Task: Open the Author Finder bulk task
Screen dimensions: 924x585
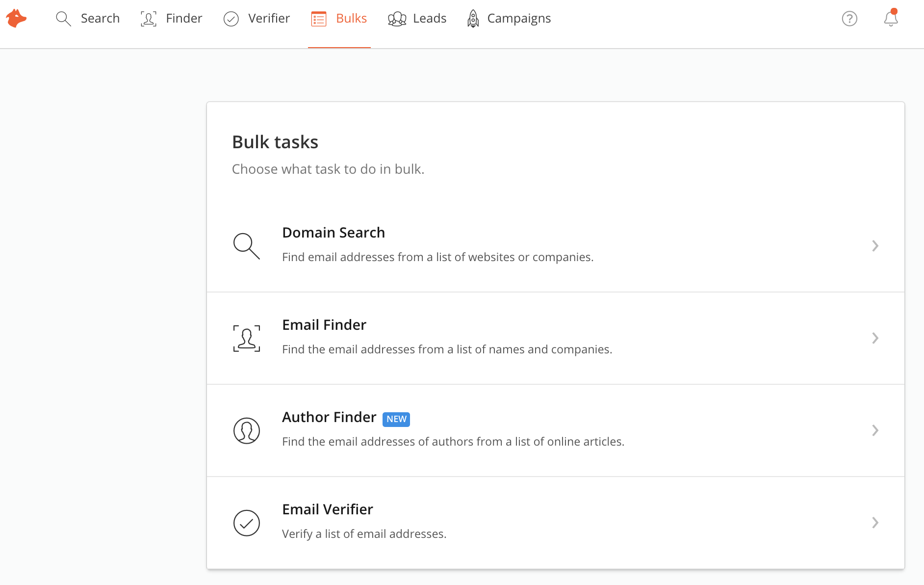Action: tap(329, 417)
